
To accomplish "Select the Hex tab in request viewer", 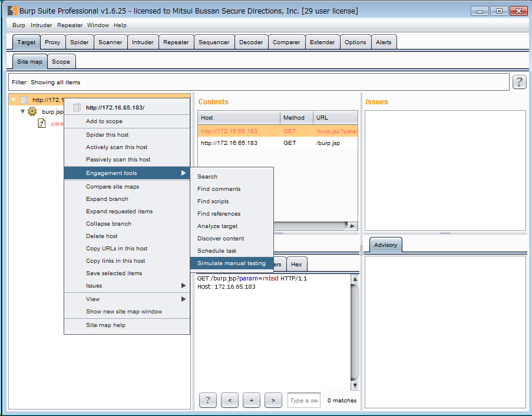I will 296,265.
